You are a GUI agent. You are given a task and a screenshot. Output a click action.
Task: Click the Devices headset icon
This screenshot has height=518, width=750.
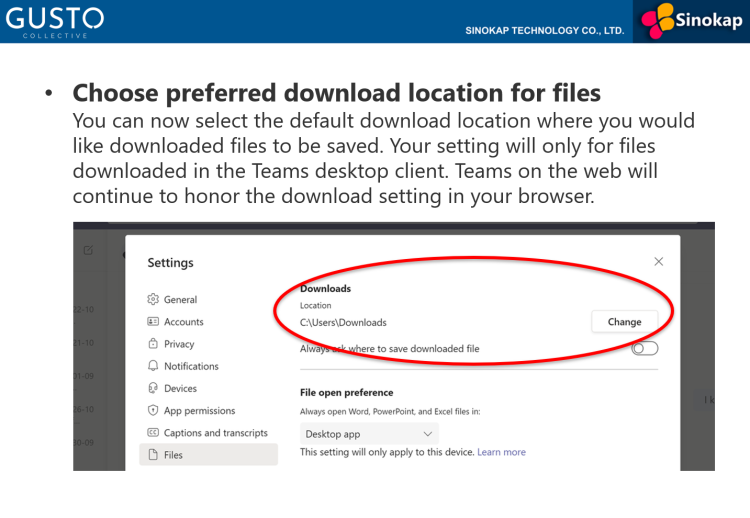click(x=153, y=388)
